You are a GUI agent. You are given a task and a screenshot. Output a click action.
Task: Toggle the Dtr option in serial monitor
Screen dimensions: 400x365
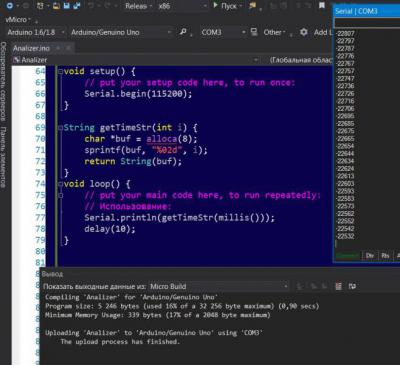click(x=370, y=256)
